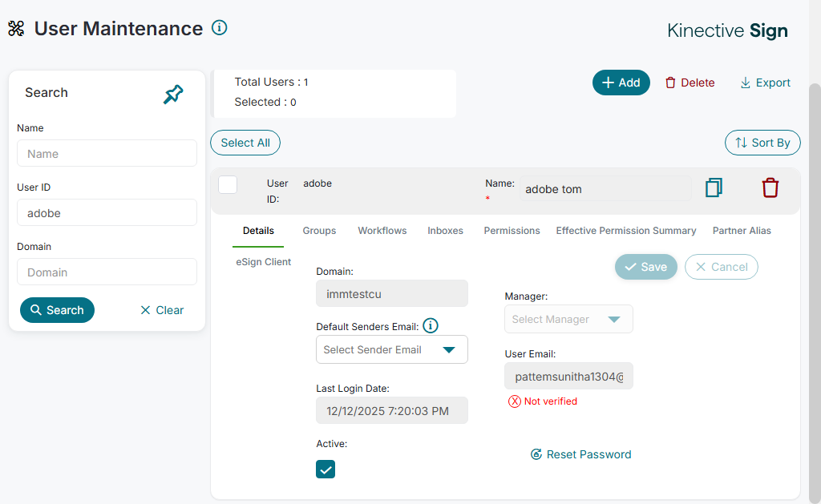The image size is (821, 504).
Task: Switch to the Groups tab
Action: tap(319, 231)
